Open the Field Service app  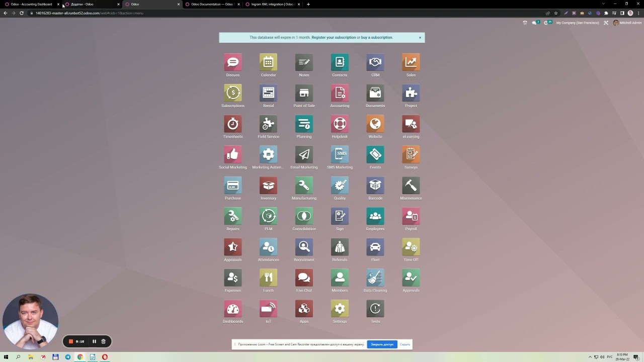269,124
